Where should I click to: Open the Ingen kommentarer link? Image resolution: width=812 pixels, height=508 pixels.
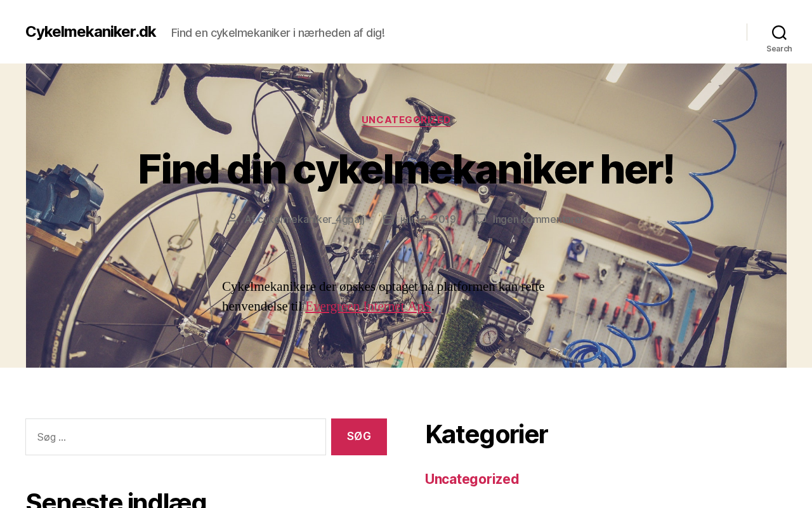pos(537,219)
